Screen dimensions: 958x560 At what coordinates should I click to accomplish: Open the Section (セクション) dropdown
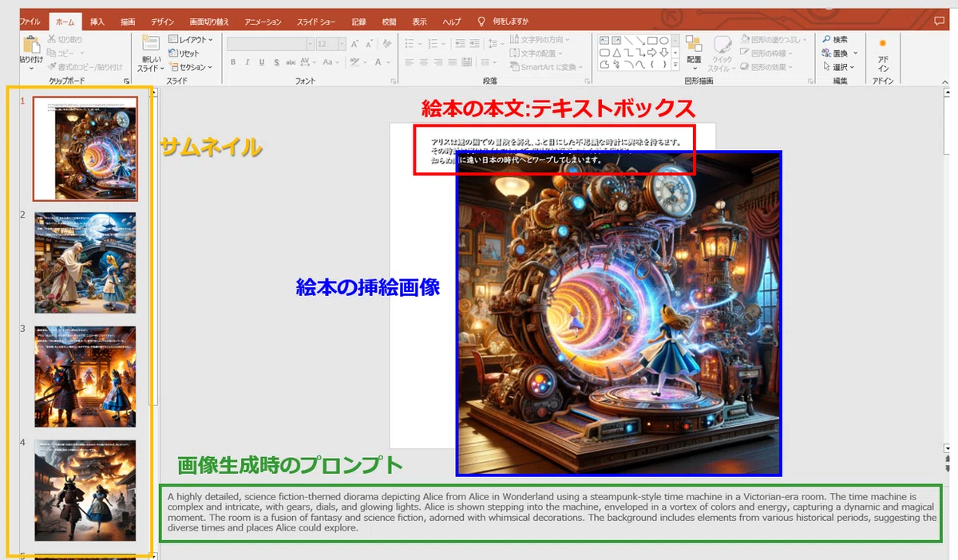click(190, 67)
